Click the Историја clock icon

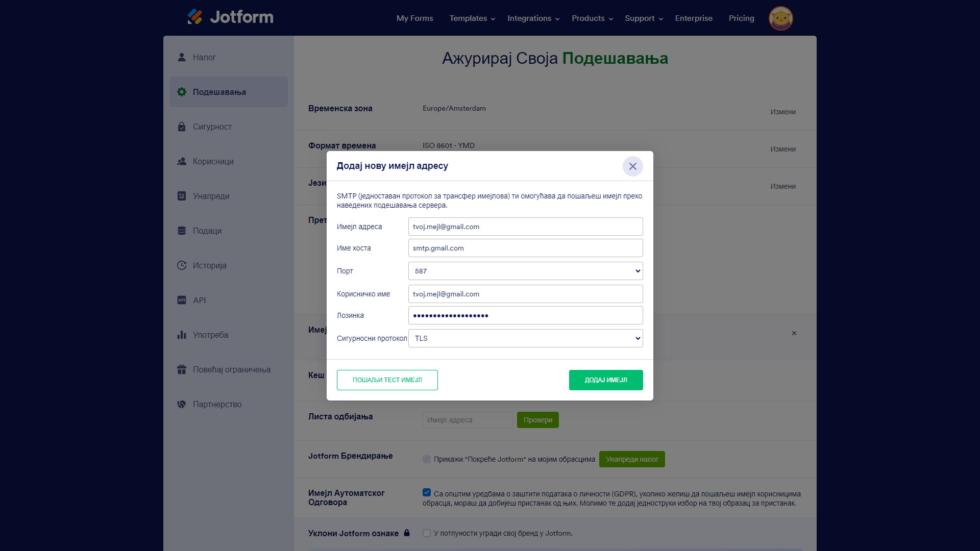182,265
